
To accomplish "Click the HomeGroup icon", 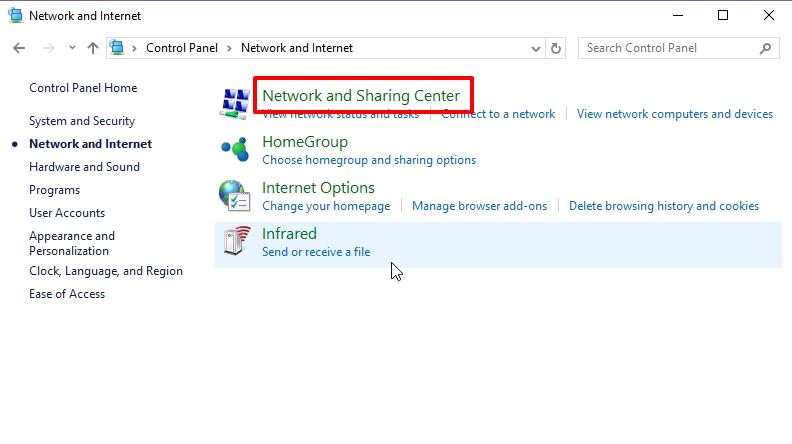I will pyautogui.click(x=234, y=149).
